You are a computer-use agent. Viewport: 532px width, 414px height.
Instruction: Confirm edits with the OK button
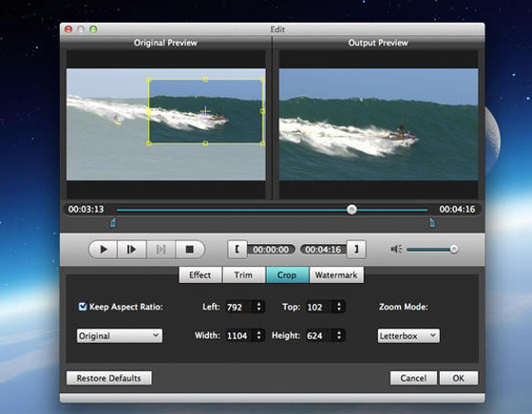click(x=458, y=378)
